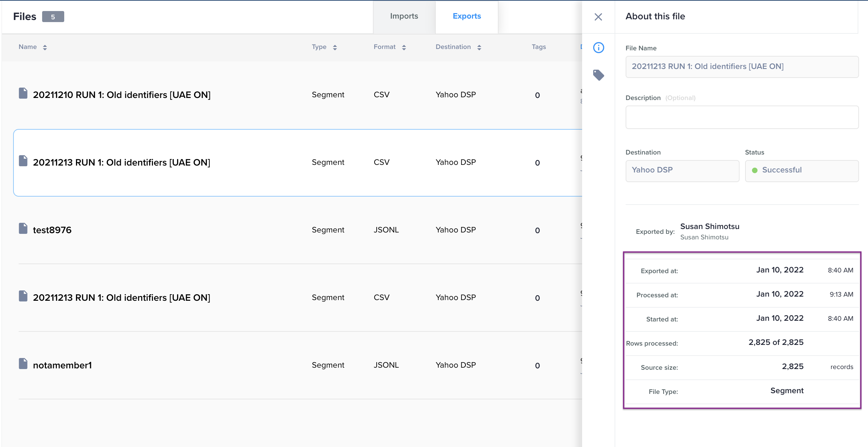Click file icon next to test8976

[x=23, y=229]
